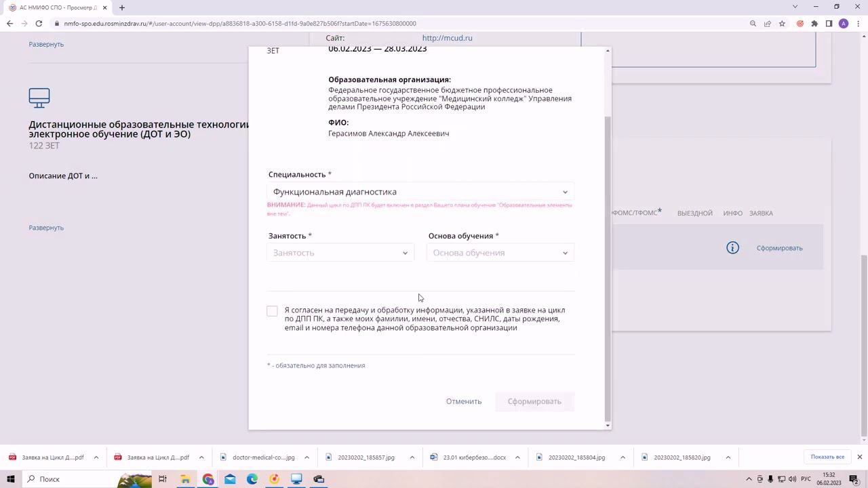Check the consent to data processing checkbox
The image size is (868, 488).
coord(272,311)
